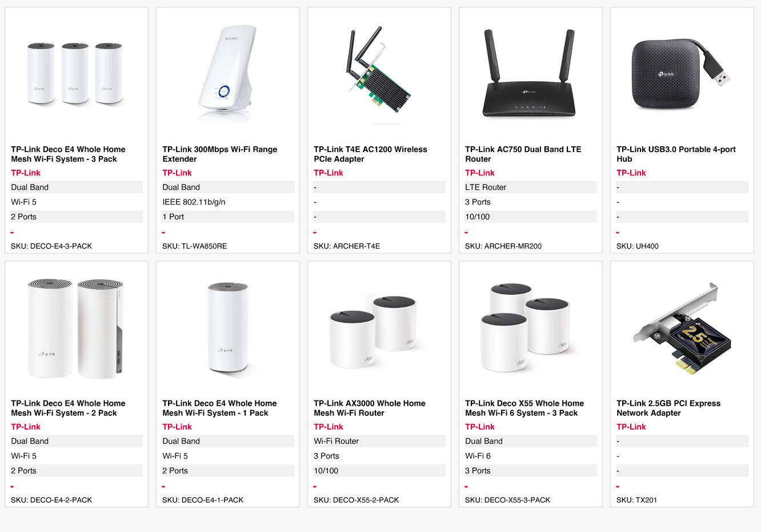
Task: Open Deco E4 2 Pack product image
Action: pyautogui.click(x=76, y=327)
